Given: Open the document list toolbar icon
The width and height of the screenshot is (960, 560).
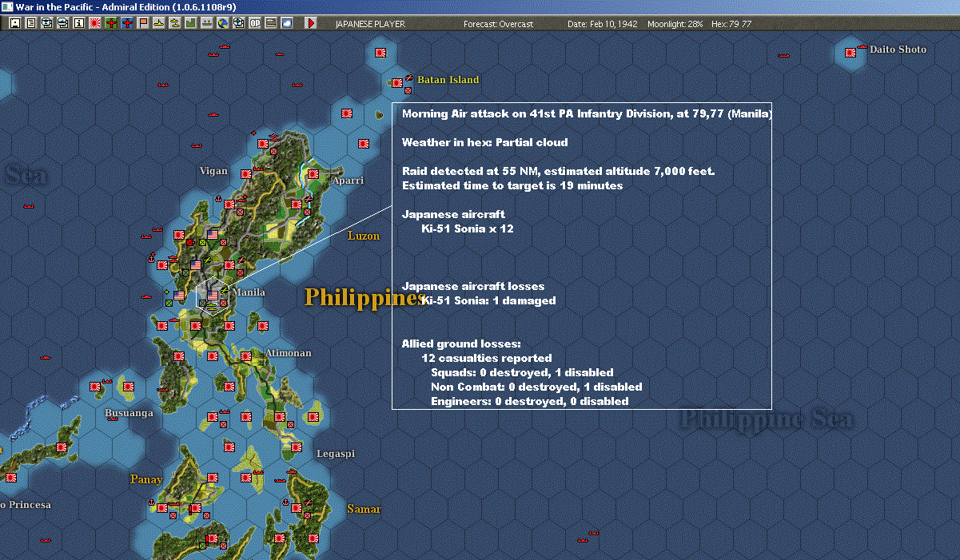Looking at the screenshot, I should pyautogui.click(x=31, y=23).
